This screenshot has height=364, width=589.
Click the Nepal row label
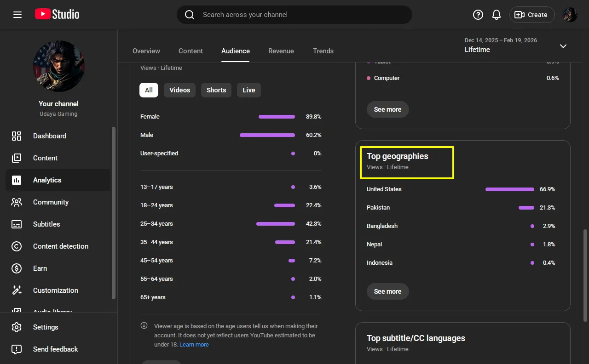pyautogui.click(x=375, y=245)
